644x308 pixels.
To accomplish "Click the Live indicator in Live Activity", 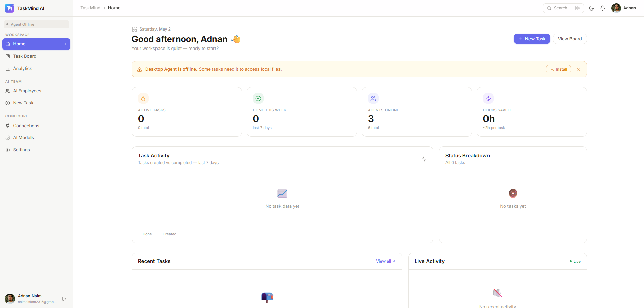I will point(575,261).
